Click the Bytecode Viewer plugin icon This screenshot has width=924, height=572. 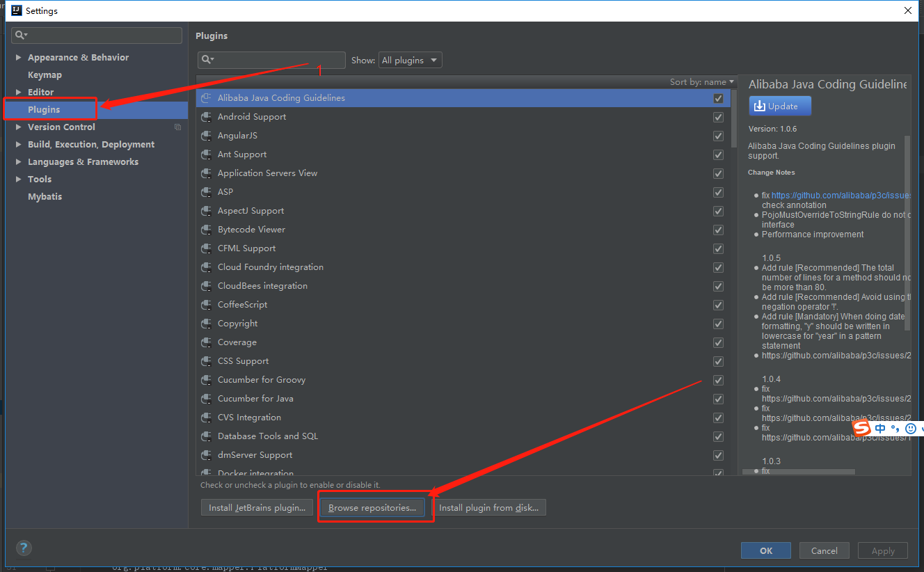tap(206, 230)
